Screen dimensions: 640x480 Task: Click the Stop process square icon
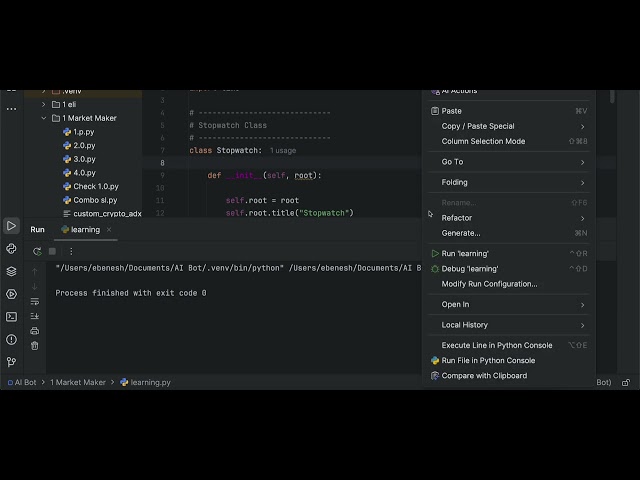(x=52, y=251)
